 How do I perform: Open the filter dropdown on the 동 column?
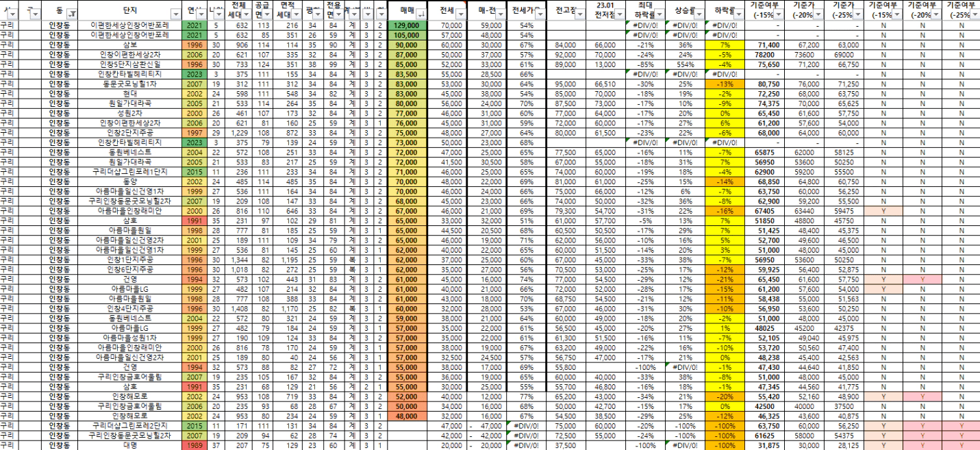pyautogui.click(x=73, y=13)
